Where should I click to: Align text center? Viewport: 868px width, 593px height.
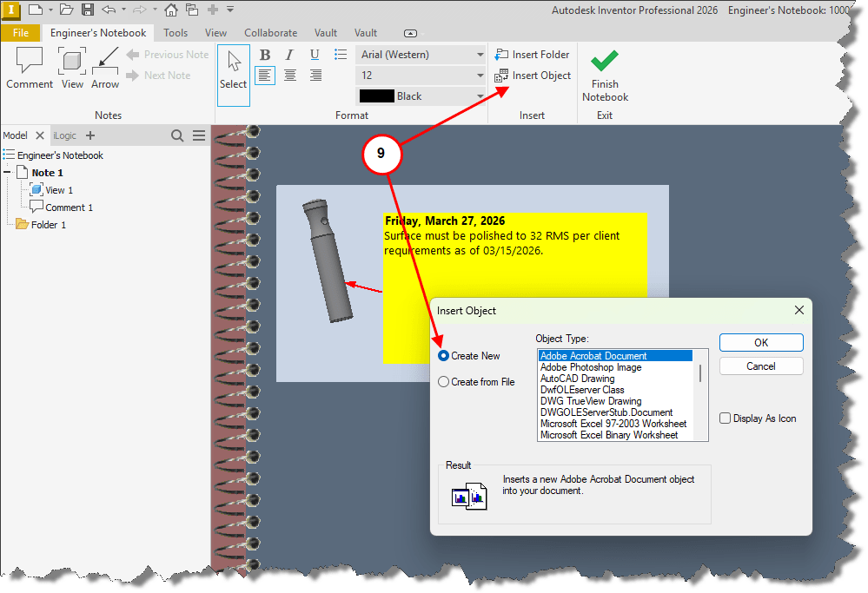(x=289, y=76)
